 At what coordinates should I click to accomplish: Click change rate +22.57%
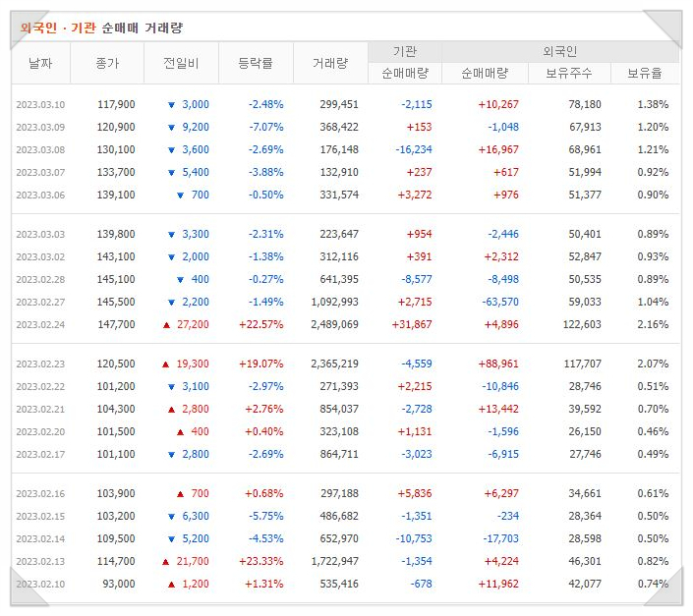coord(261,324)
